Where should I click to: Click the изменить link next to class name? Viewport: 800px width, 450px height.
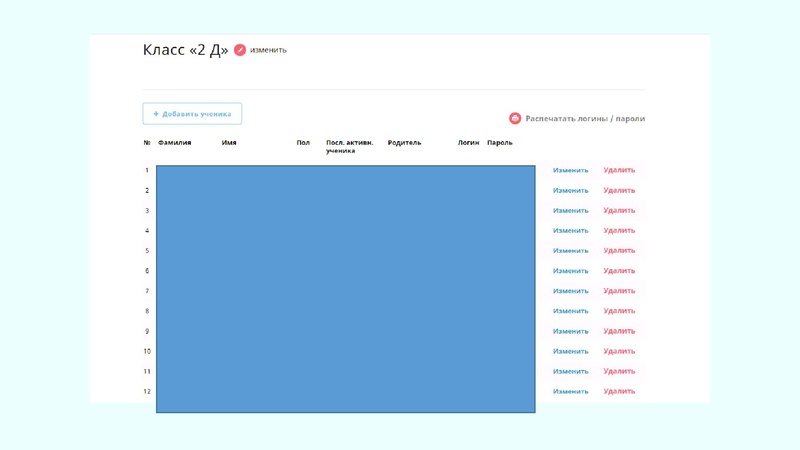tap(268, 50)
